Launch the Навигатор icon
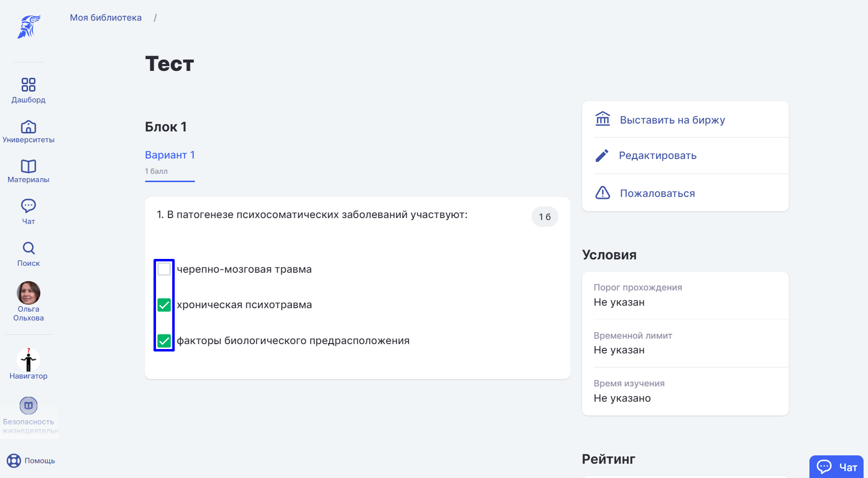 click(x=29, y=359)
